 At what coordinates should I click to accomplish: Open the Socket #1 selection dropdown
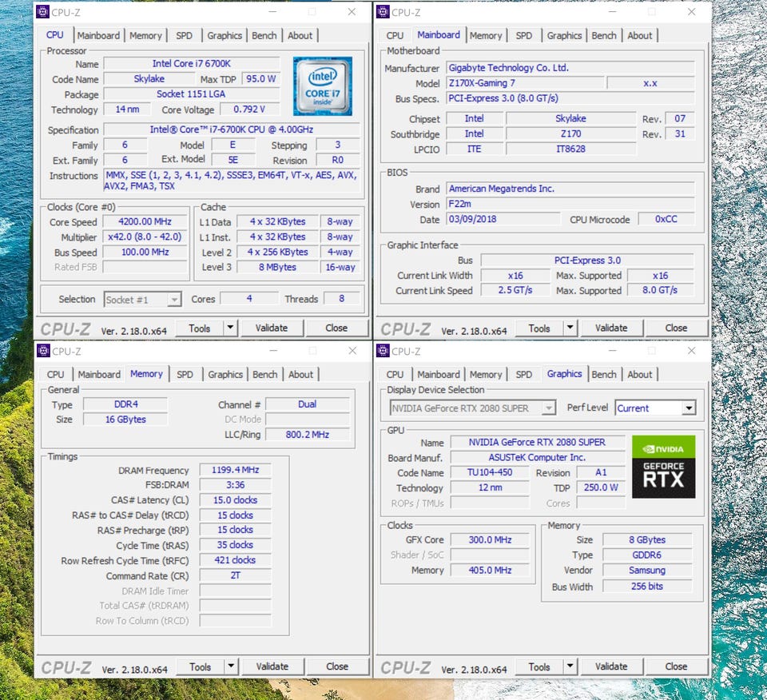coord(174,300)
